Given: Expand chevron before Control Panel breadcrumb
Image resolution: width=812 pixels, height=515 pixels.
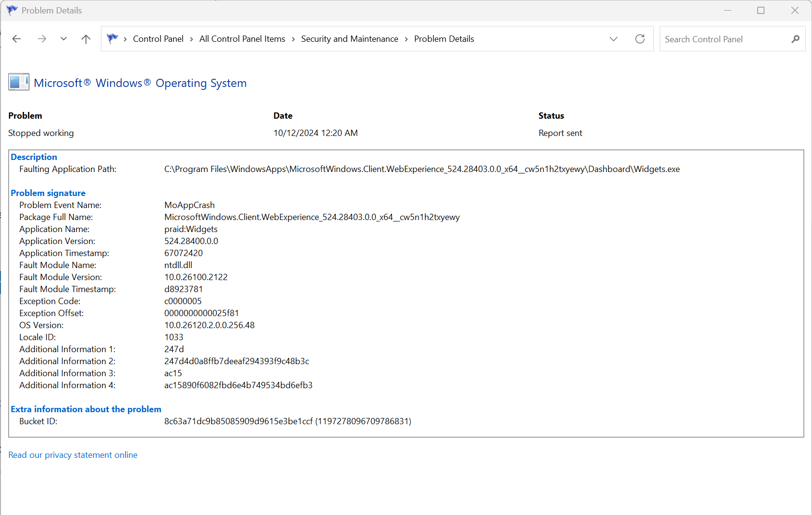Looking at the screenshot, I should [125, 39].
